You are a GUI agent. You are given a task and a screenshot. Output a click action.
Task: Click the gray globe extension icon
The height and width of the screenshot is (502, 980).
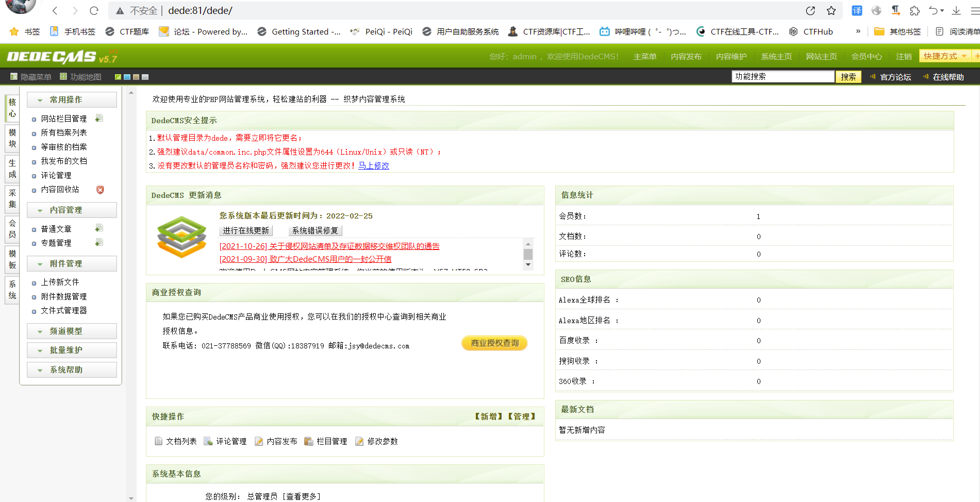click(x=876, y=10)
